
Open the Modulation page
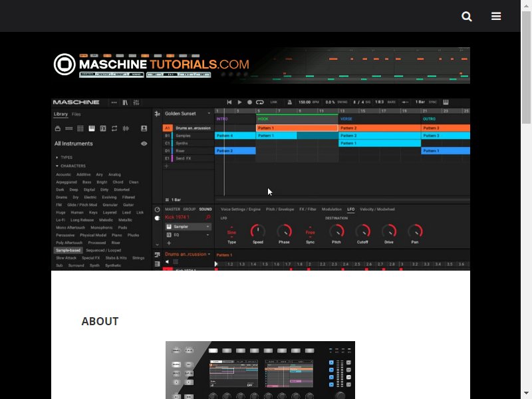coord(331,209)
